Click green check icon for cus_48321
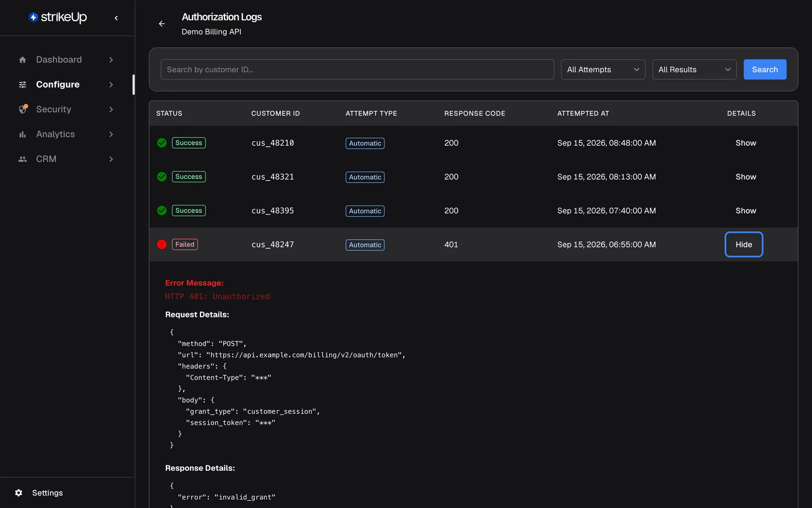Screen dimensions: 812x508 coord(162,177)
